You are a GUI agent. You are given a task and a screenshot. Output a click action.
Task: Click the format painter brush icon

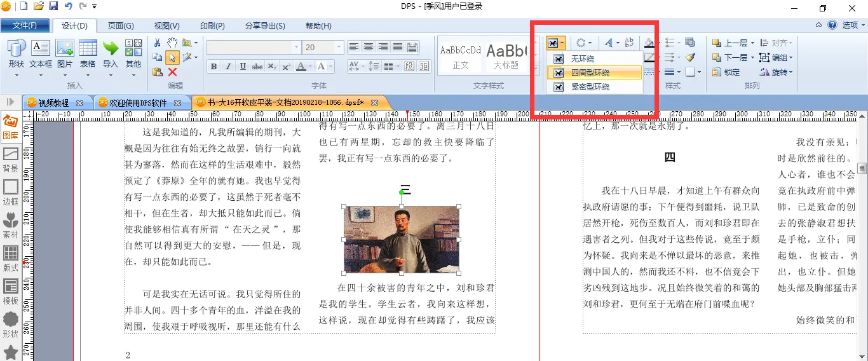tap(691, 57)
